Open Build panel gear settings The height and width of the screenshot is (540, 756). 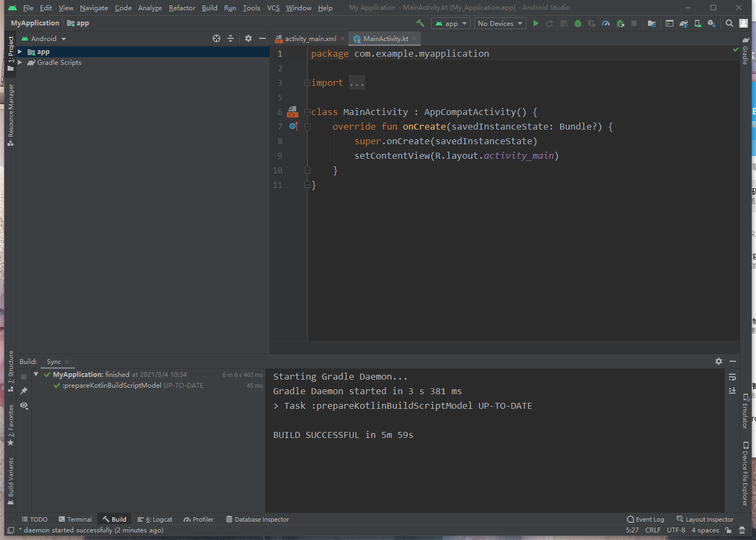pos(719,361)
